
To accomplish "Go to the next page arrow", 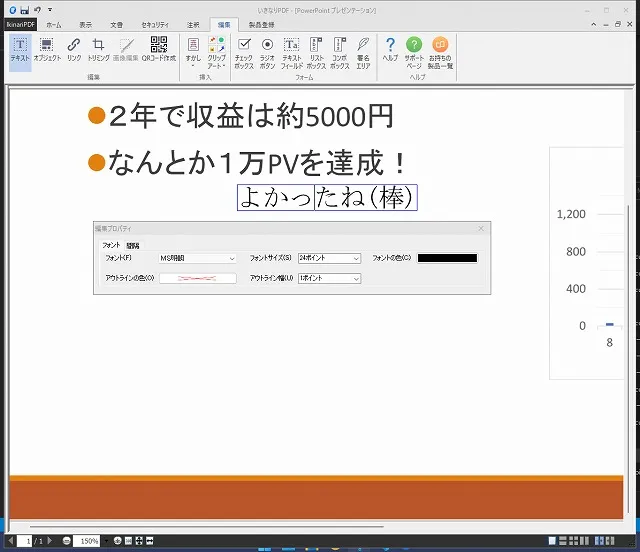I will click(x=50, y=541).
